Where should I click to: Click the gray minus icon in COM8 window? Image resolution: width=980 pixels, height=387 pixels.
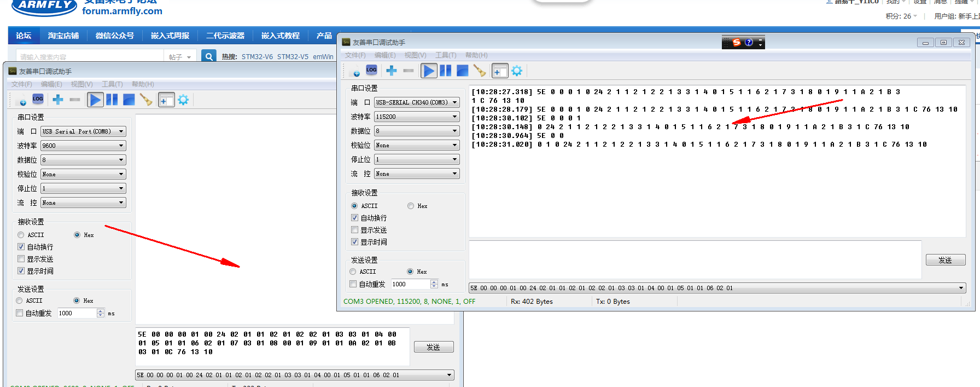pyautogui.click(x=75, y=100)
